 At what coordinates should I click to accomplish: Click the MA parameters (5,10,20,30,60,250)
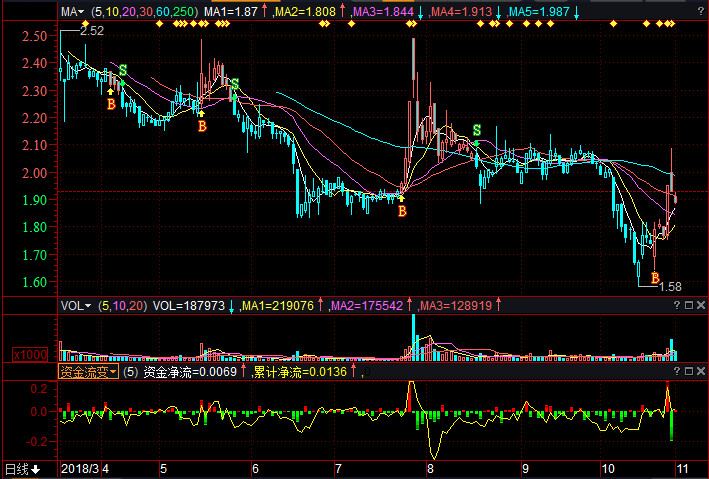coord(144,12)
